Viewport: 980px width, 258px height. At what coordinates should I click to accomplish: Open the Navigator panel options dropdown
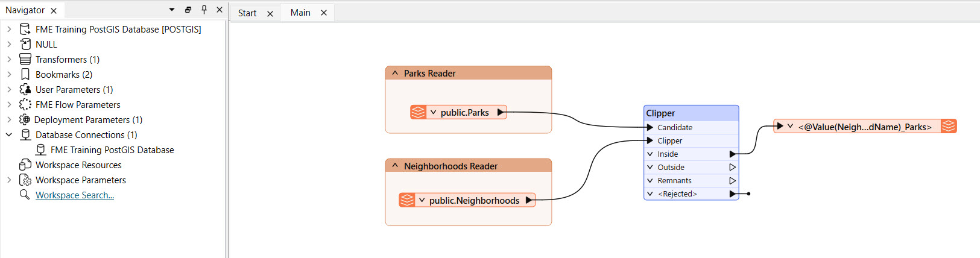pyautogui.click(x=172, y=10)
